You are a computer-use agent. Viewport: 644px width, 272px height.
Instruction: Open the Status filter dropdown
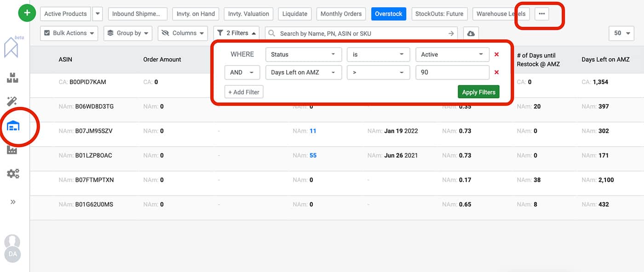[303, 54]
